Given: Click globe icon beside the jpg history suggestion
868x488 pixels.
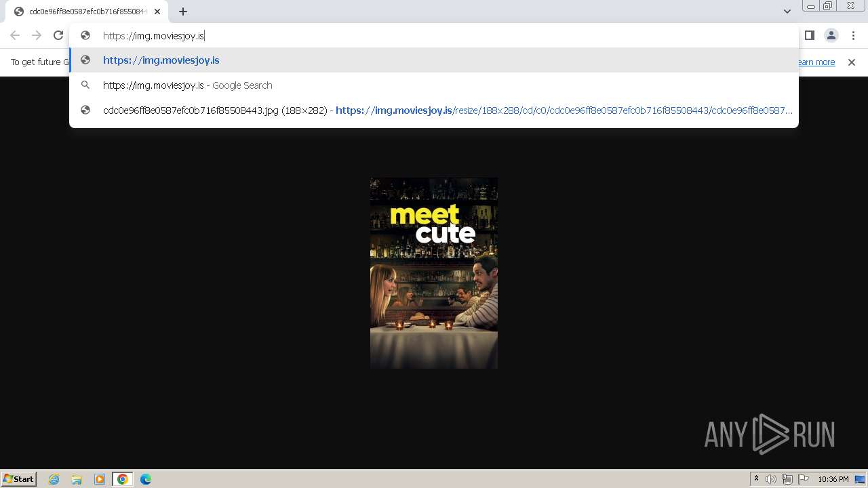Looking at the screenshot, I should (x=85, y=110).
